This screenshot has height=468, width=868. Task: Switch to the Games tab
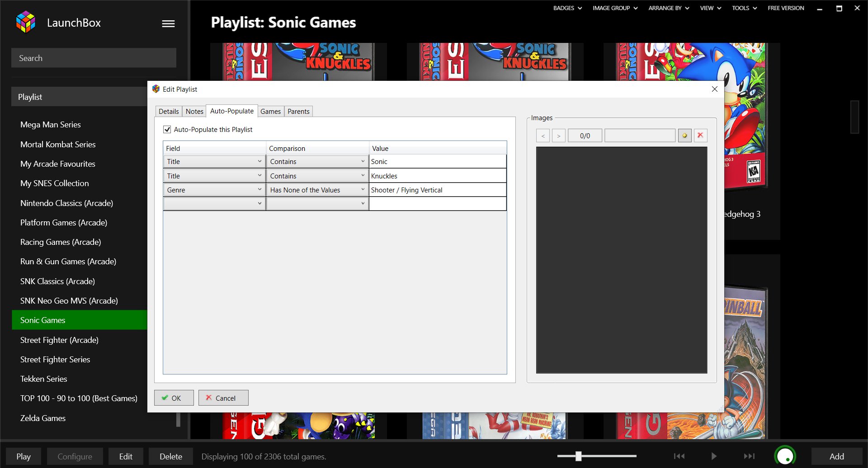point(270,112)
